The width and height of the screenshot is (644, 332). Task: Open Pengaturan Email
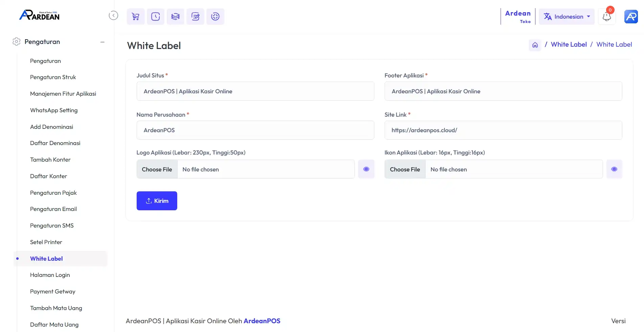click(53, 209)
